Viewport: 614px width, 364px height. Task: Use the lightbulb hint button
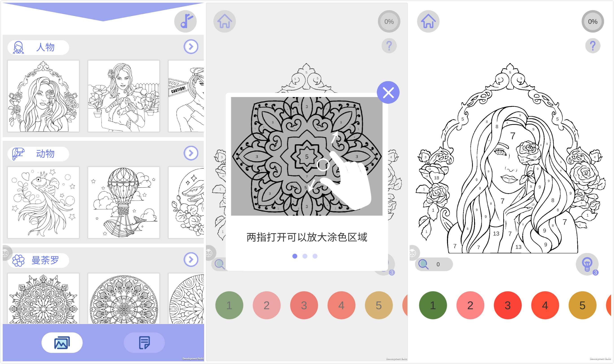pyautogui.click(x=587, y=264)
